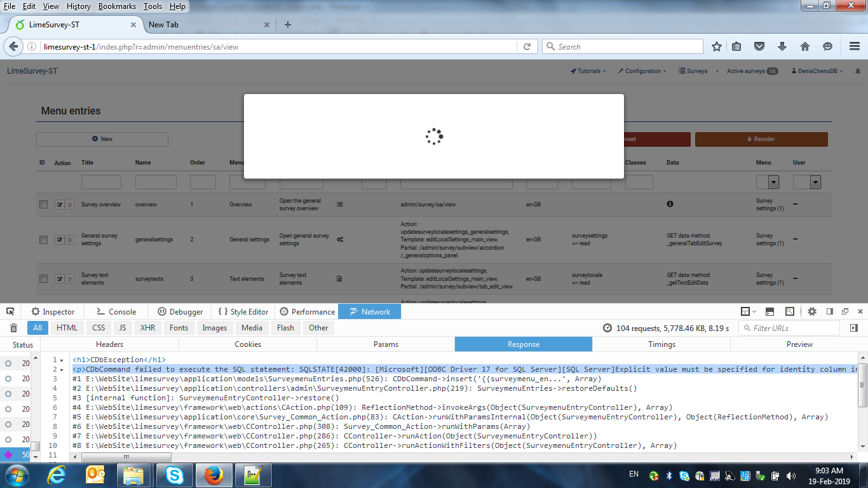Click the Title column filter field
This screenshot has height=488, width=868.
point(101,182)
